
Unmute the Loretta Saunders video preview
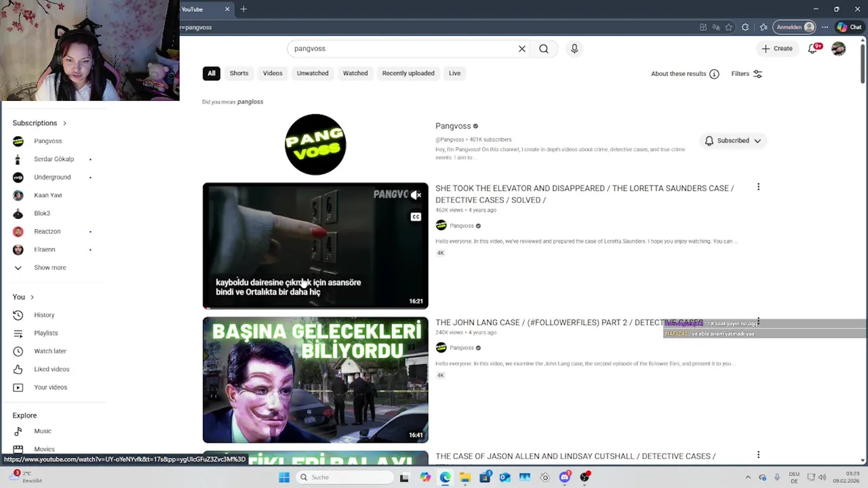pyautogui.click(x=416, y=195)
